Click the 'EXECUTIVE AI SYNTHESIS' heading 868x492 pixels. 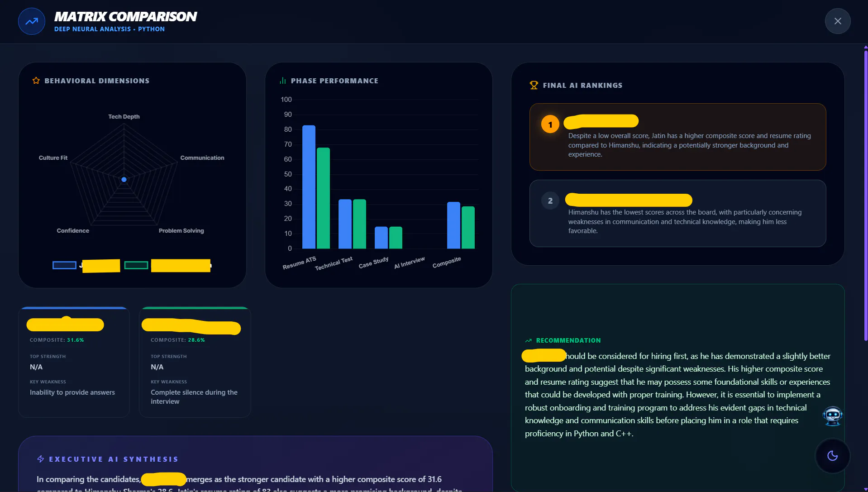click(x=114, y=459)
